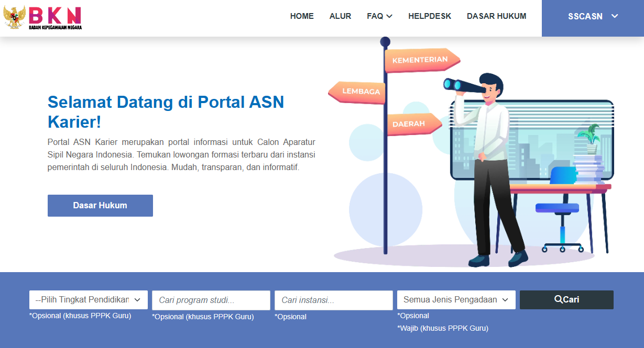
Task: Click the Cari search button
Action: [x=566, y=300]
